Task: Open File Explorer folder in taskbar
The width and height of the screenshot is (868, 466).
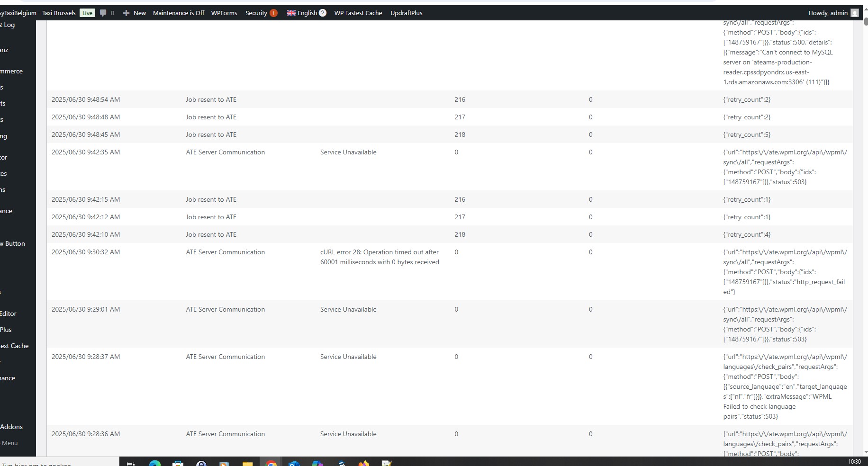Action: coord(248,463)
